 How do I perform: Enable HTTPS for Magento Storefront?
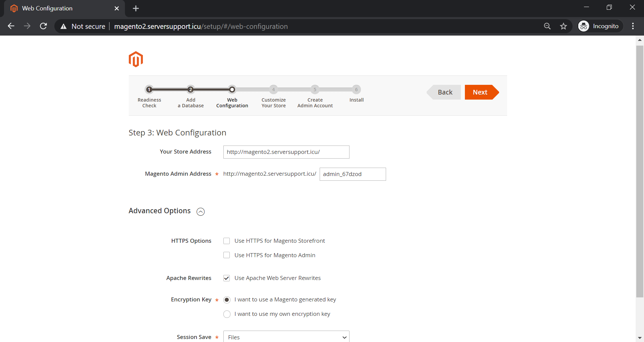227,241
